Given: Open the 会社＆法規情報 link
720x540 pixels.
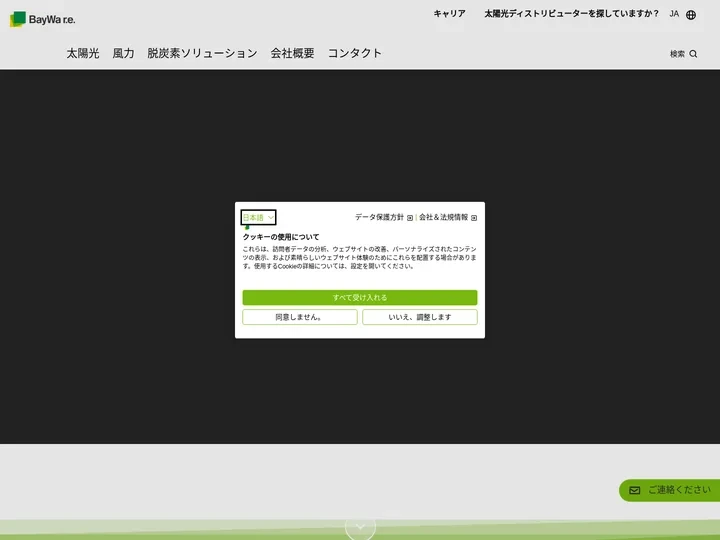Looking at the screenshot, I should coord(444,217).
